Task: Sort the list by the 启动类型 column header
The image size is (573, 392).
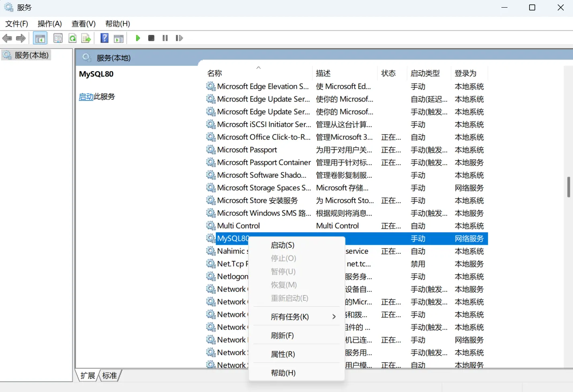Action: tap(425, 73)
